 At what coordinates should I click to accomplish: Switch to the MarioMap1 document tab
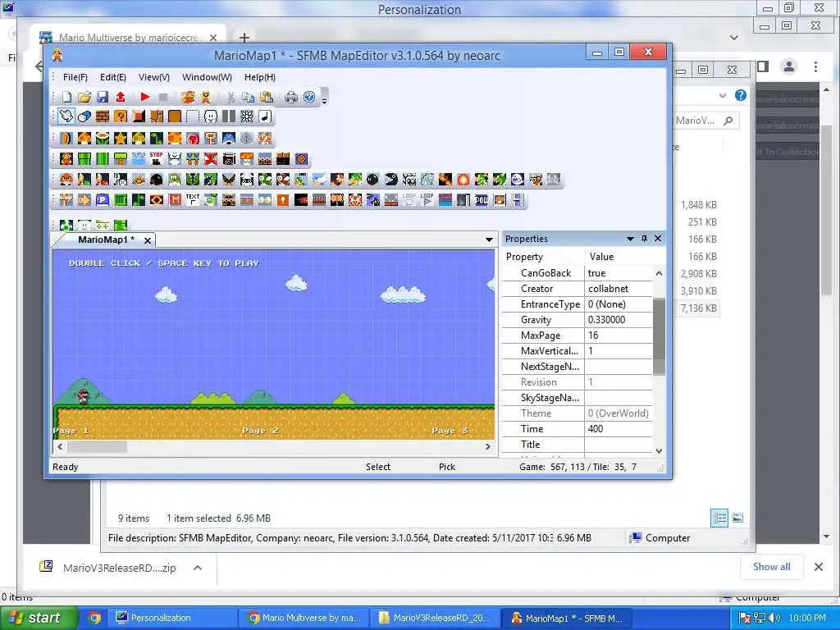(x=106, y=240)
